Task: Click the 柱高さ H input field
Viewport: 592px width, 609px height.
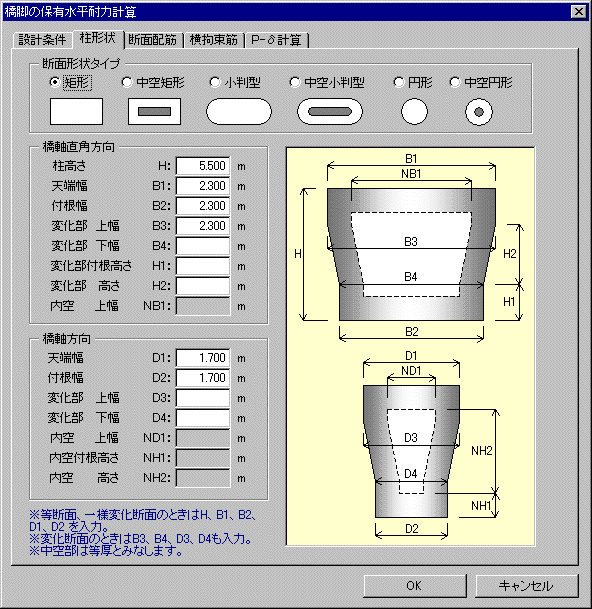Action: click(x=203, y=166)
